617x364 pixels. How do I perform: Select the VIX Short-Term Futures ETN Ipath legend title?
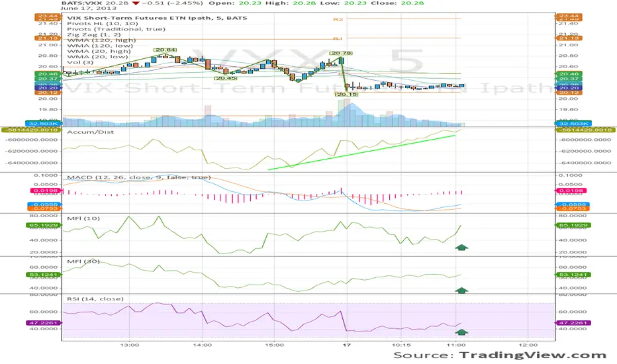click(x=157, y=18)
